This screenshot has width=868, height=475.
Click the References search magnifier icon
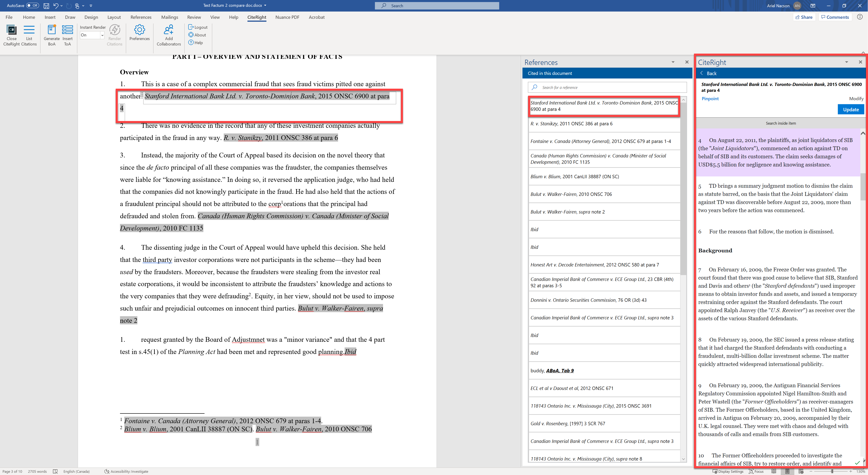click(x=534, y=87)
